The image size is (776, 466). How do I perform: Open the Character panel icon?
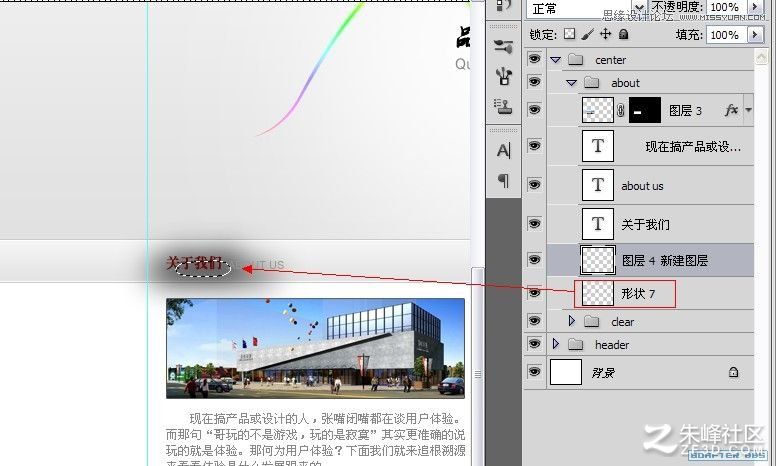[503, 150]
